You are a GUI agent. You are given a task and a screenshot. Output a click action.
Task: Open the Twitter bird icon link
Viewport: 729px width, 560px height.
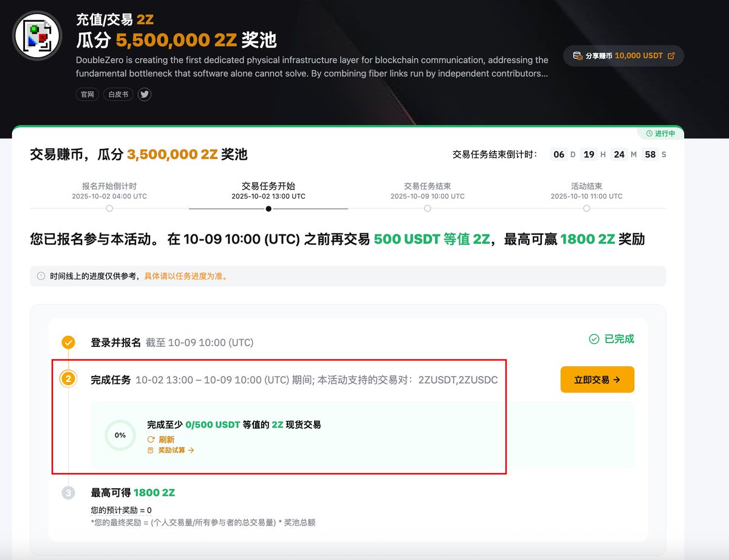pyautogui.click(x=144, y=95)
